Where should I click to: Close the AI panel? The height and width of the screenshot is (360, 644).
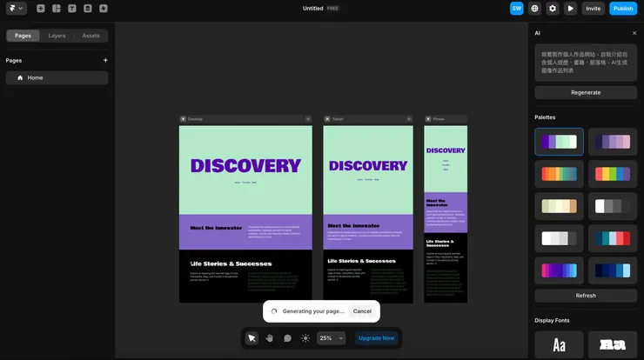click(x=634, y=33)
